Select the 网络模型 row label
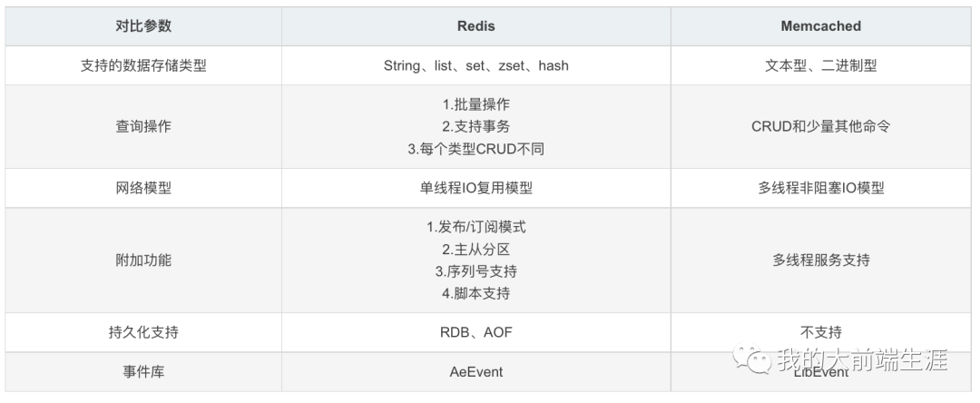The height and width of the screenshot is (403, 980). [143, 188]
